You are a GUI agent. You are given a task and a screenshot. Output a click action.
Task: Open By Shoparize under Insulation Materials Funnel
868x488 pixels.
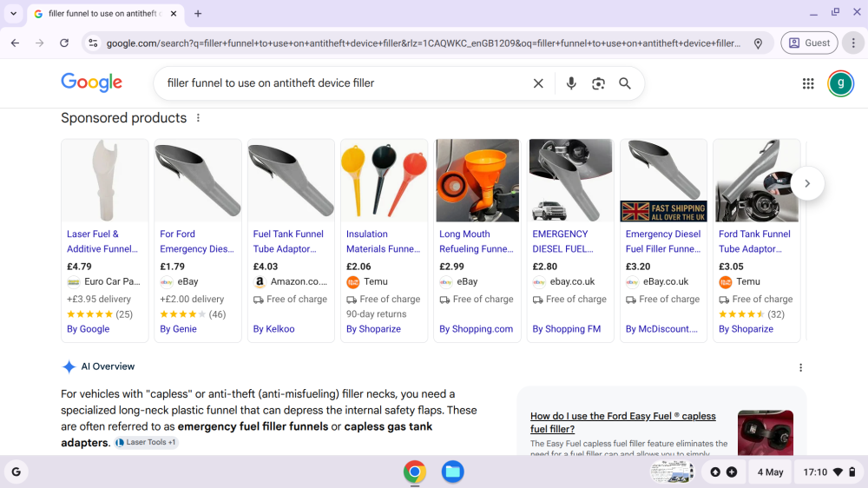click(x=373, y=329)
